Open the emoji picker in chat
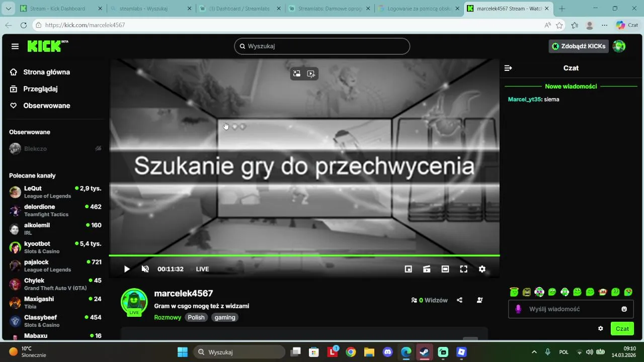Viewport: 644px width, 362px height. [x=624, y=309]
